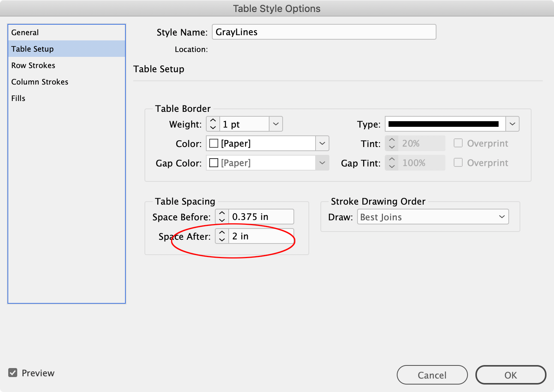Increase Space Before using its stepper arrows

222,213
